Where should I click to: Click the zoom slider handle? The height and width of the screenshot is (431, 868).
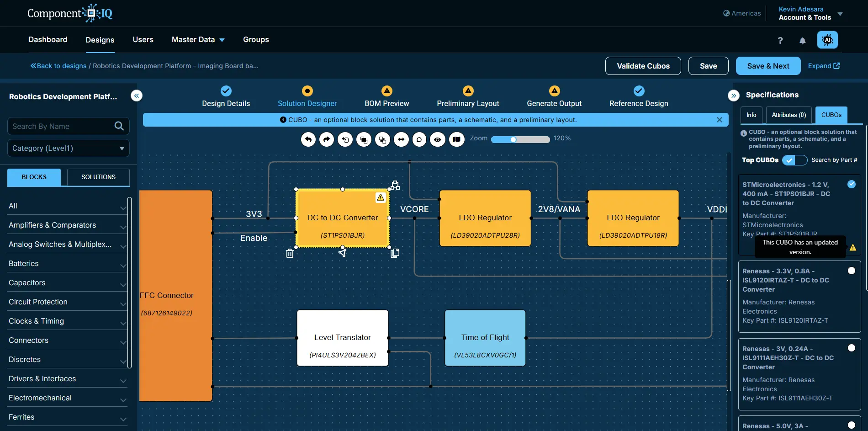click(x=513, y=139)
